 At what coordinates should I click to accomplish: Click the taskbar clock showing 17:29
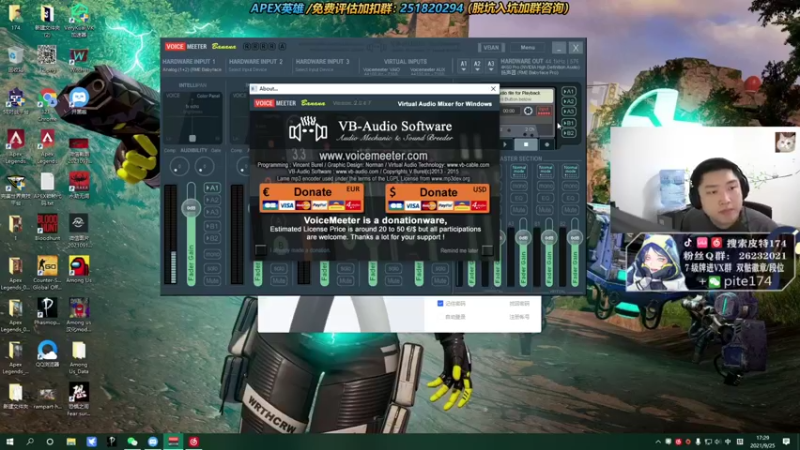(x=763, y=441)
